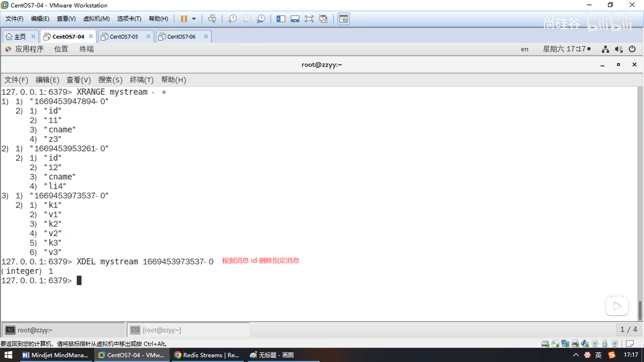Image resolution: width=644 pixels, height=362 pixels.
Task: Open the snapshot manager
Action: click(x=261, y=19)
